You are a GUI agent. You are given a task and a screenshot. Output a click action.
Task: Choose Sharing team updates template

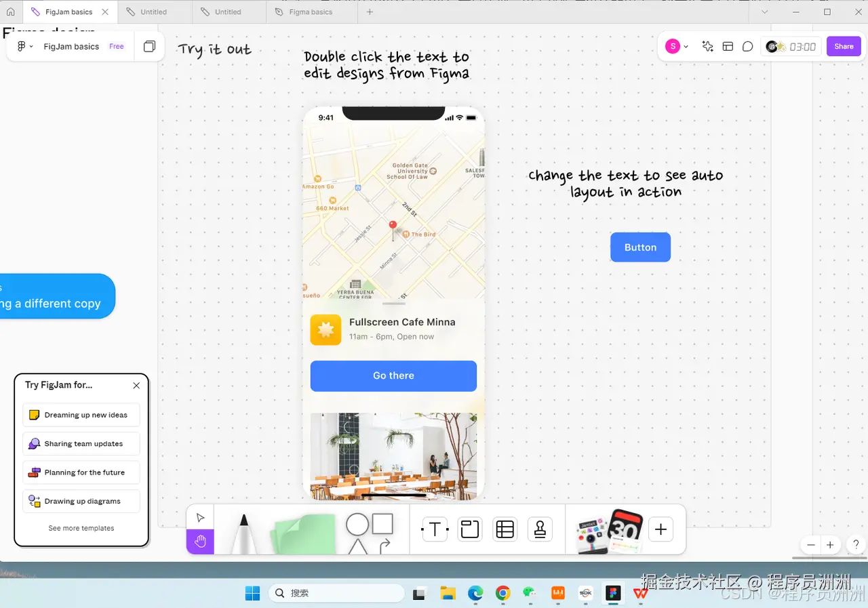pos(81,444)
